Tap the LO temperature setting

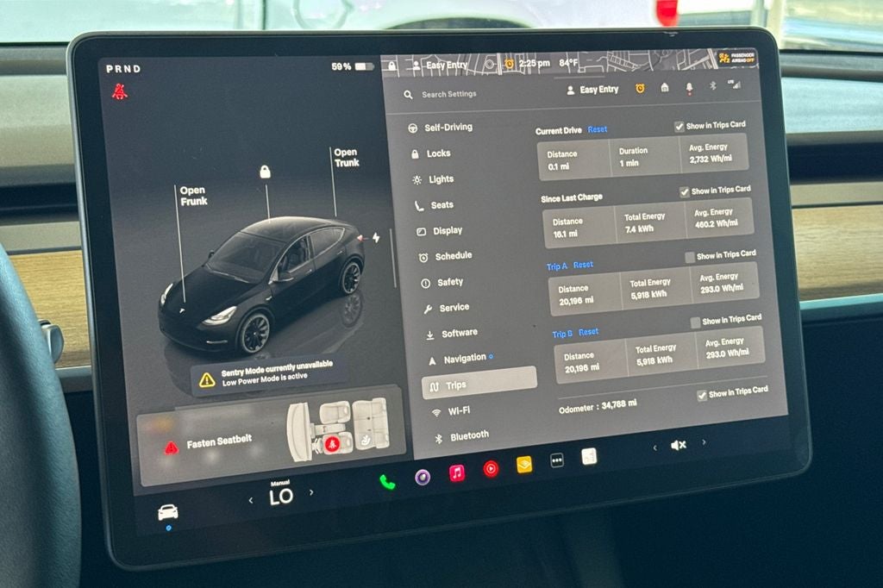coord(281,496)
